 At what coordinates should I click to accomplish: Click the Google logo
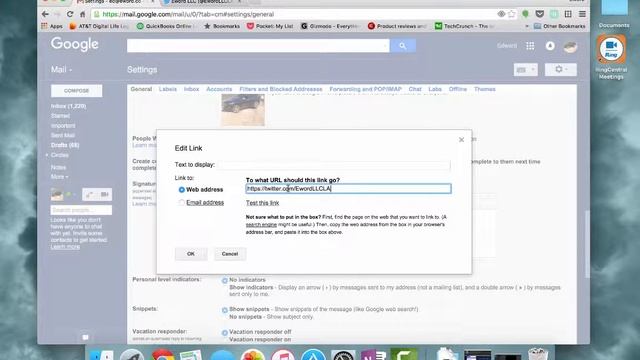click(x=75, y=44)
